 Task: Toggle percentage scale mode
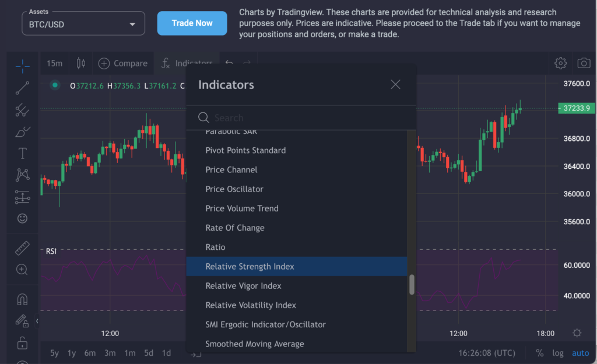point(539,353)
